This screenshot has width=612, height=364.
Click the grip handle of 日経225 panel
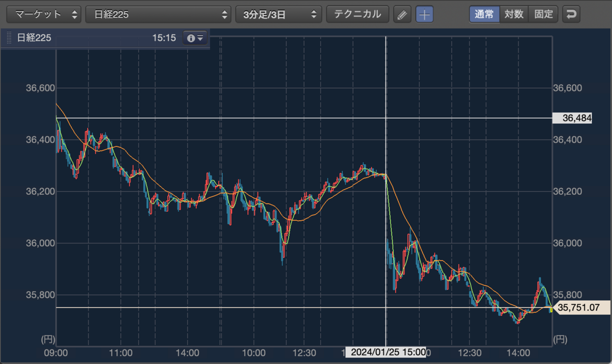[9, 38]
